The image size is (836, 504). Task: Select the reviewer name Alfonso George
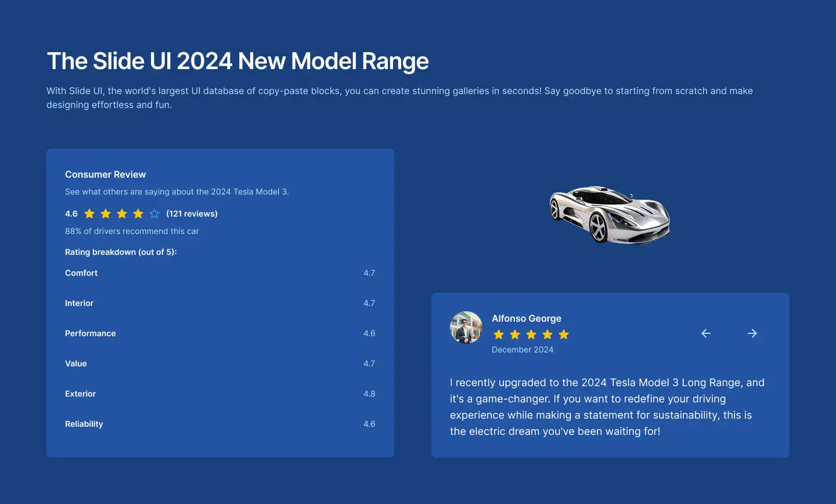tap(527, 318)
